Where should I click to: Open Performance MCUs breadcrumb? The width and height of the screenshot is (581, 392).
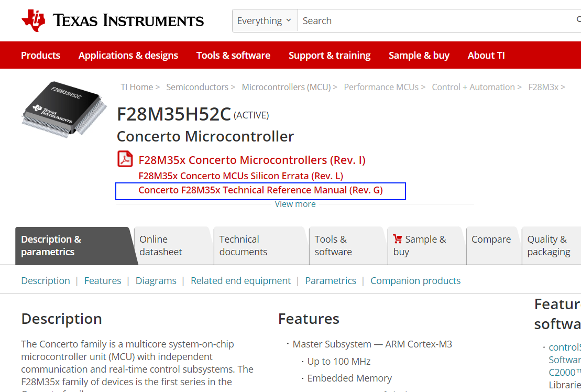coord(381,87)
